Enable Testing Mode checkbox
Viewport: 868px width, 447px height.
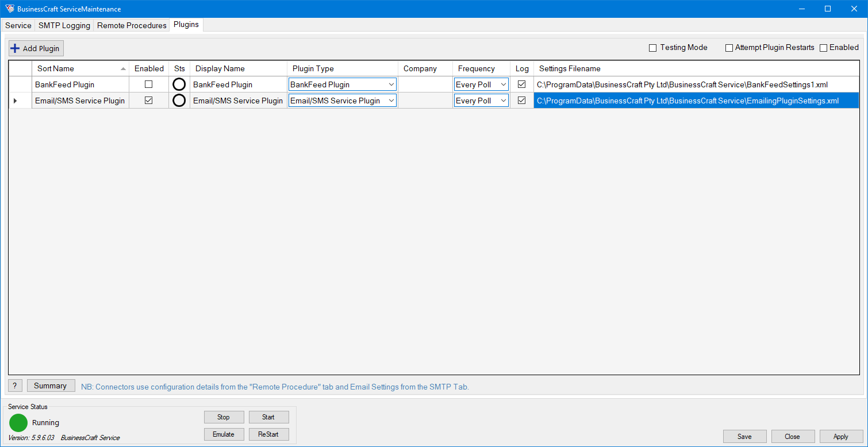point(652,48)
